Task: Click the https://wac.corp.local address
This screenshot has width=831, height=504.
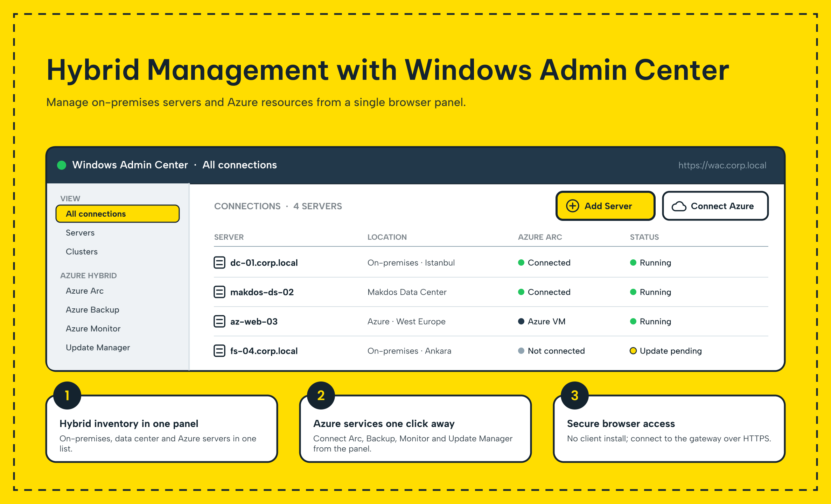Action: point(722,165)
